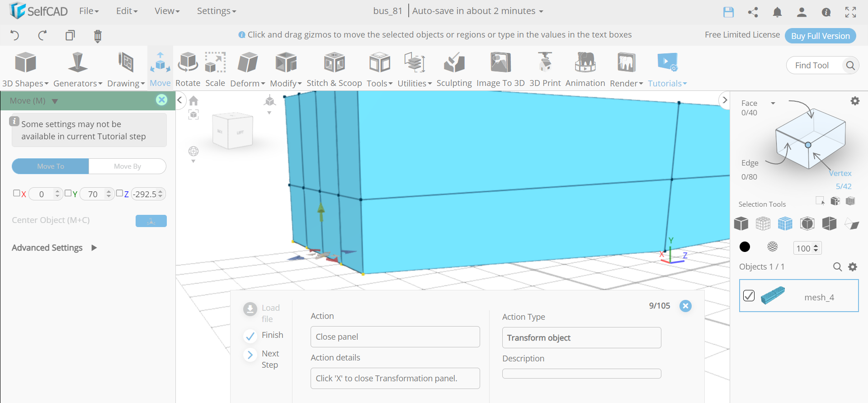Expand the Move (M) panel dropdown arrow

55,101
